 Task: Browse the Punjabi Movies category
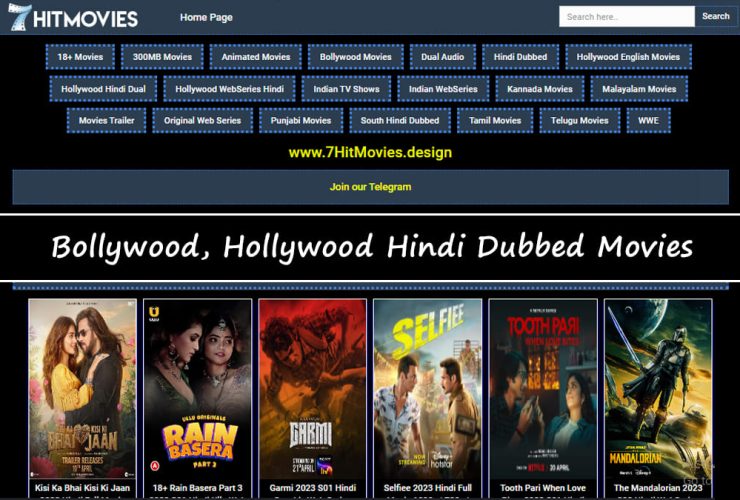coord(301,120)
